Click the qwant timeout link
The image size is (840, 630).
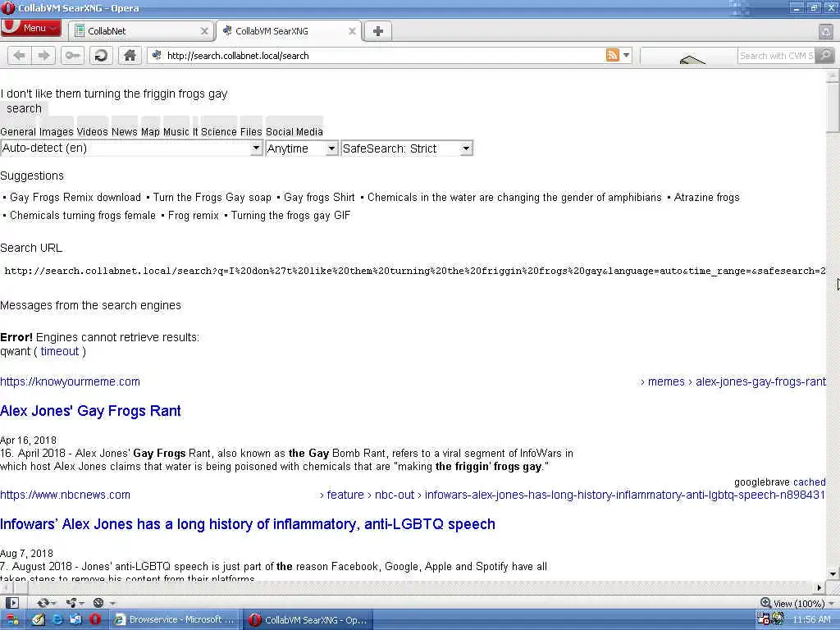59,351
